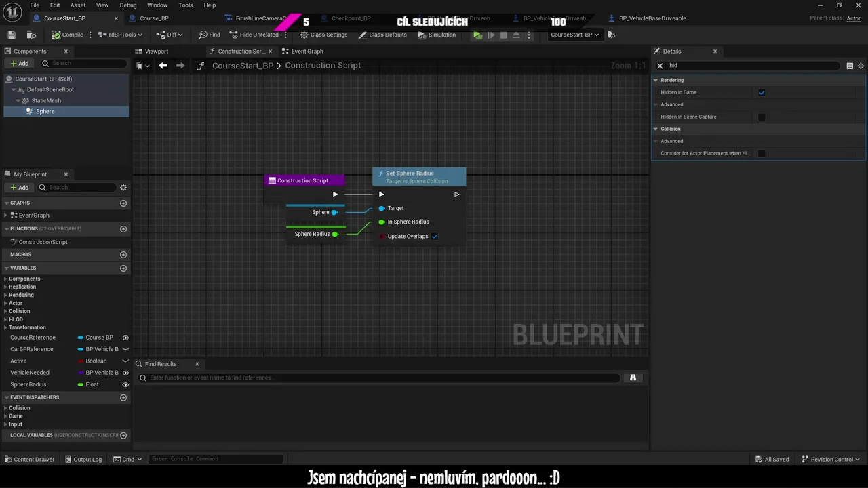Compile the blueprint
868x488 pixels.
click(67, 35)
